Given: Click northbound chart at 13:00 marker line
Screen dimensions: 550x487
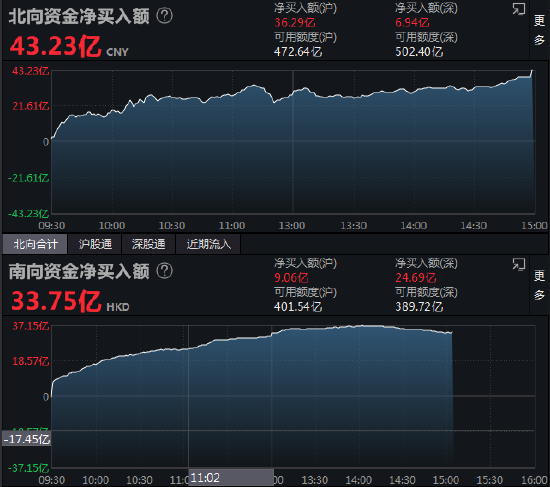Looking at the screenshot, I should point(293,141).
